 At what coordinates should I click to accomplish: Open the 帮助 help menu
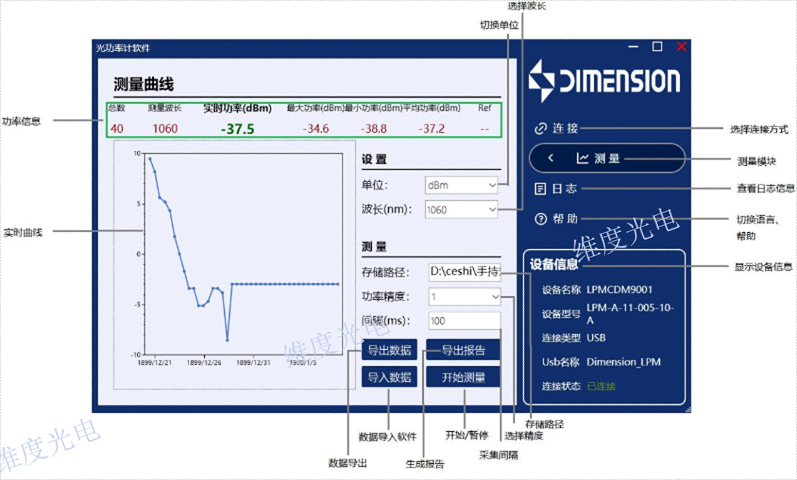coord(556,219)
